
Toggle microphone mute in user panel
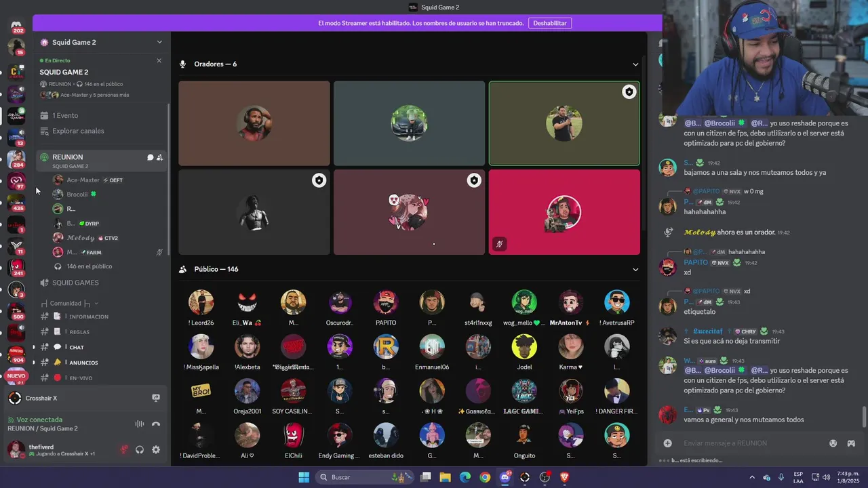pyautogui.click(x=124, y=449)
